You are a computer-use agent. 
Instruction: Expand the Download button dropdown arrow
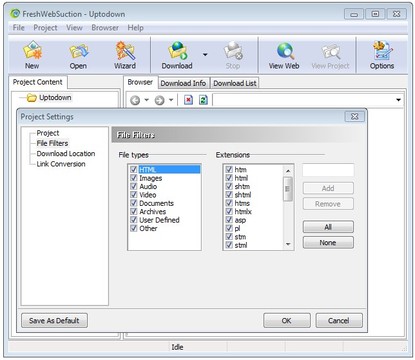coord(205,54)
